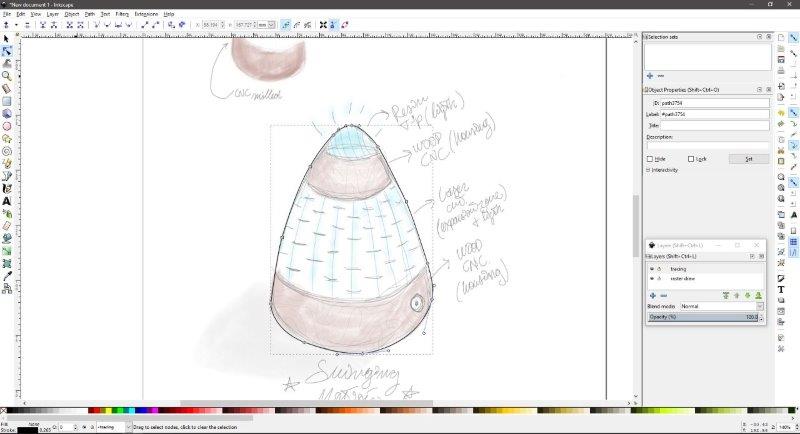Select the Measure tool
800x434 pixels.
tap(7, 89)
